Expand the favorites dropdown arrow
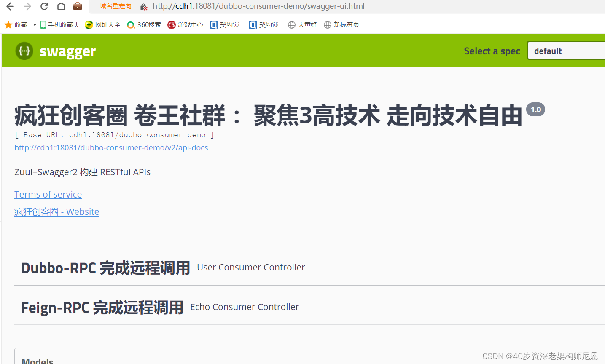Viewport: 605px width, 364px height. [35, 25]
